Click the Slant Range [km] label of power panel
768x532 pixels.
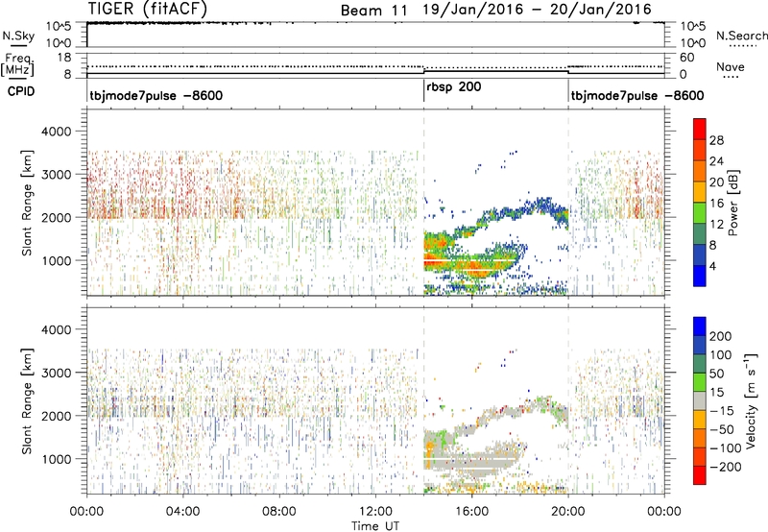[27, 203]
